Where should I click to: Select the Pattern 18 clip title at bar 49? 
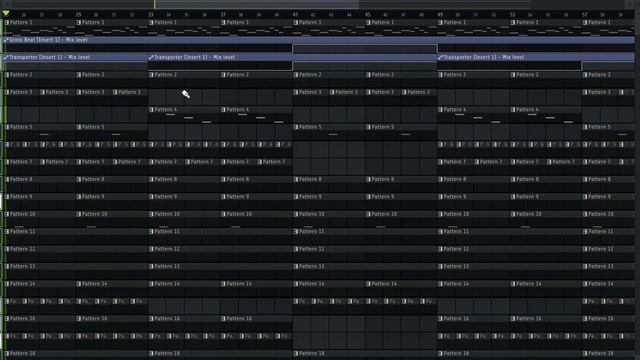pos(456,353)
